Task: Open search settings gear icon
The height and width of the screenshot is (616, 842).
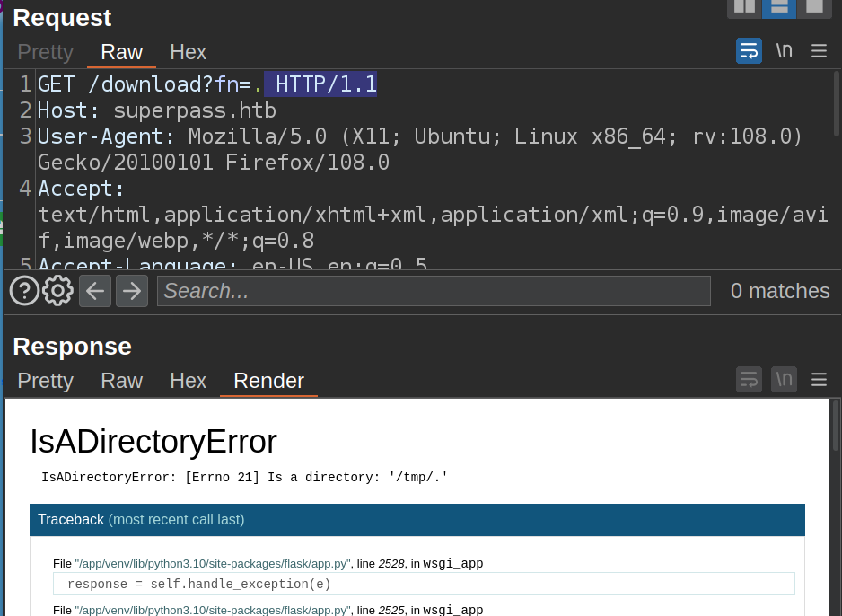Action: pyautogui.click(x=58, y=291)
